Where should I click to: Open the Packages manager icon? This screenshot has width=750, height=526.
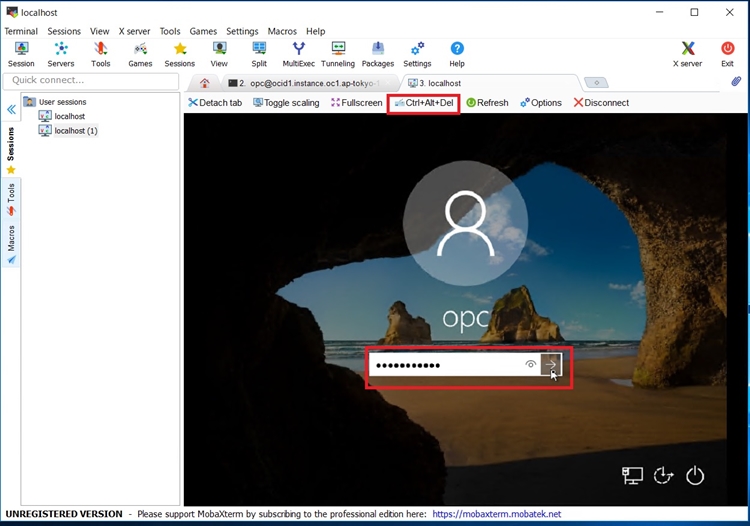(377, 54)
